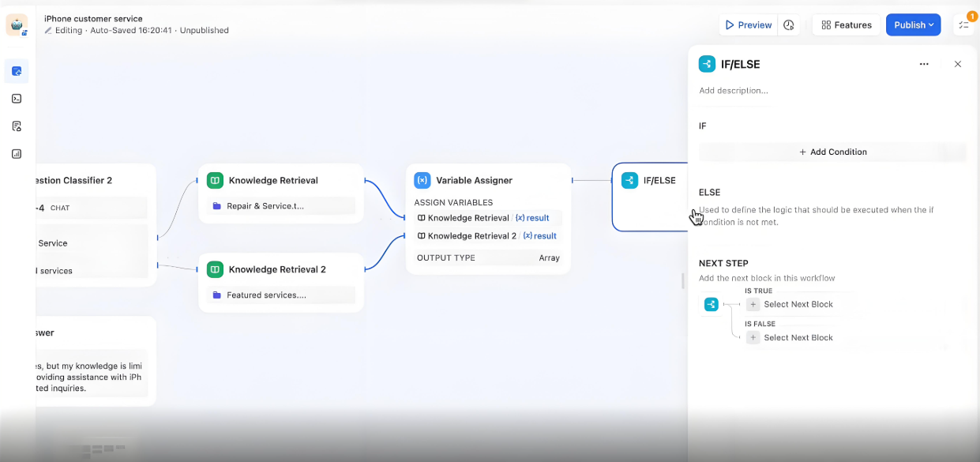Click the Featured services dataset entry
Image resolution: width=980 pixels, height=462 pixels.
(281, 295)
